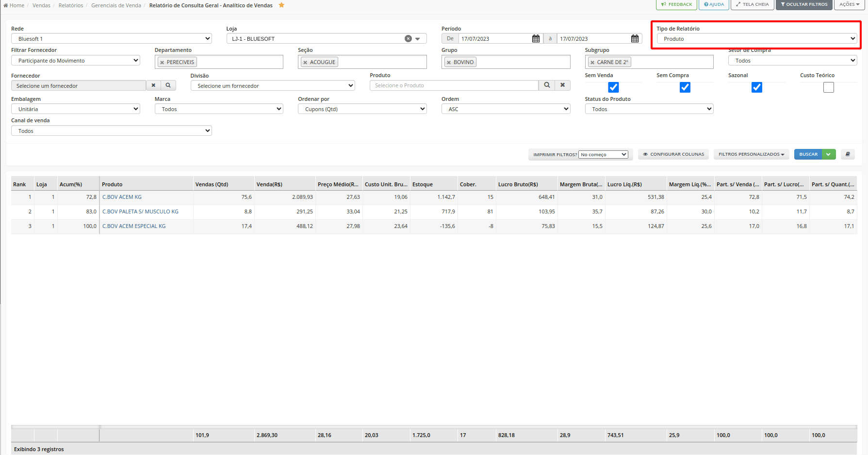Click the Departamento tag input field
The width and height of the screenshot is (868, 455).
[219, 62]
